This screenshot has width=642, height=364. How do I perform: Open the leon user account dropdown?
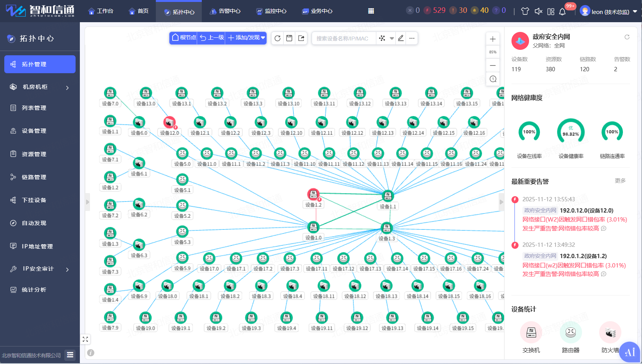tap(608, 11)
